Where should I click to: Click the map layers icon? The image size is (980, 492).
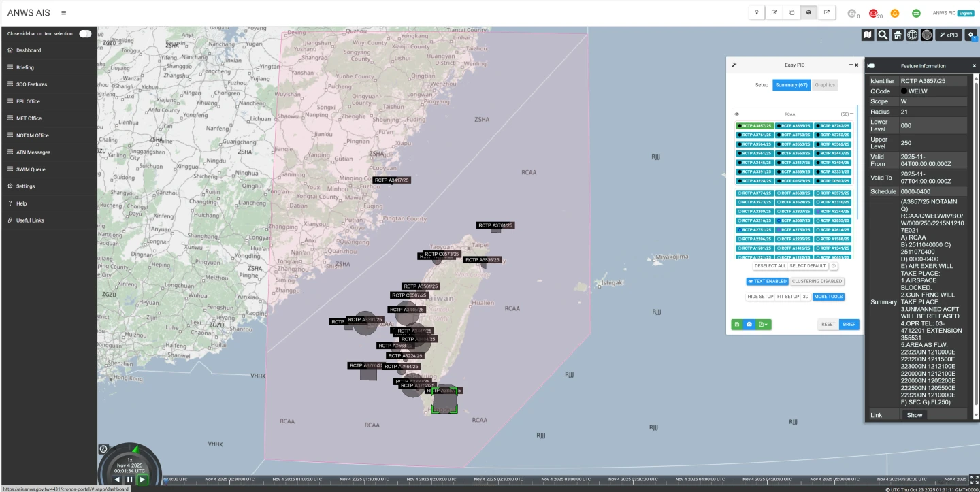pos(868,35)
